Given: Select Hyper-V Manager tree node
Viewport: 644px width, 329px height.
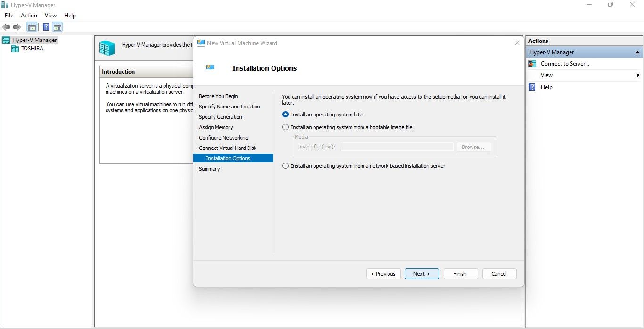Looking at the screenshot, I should click(34, 40).
